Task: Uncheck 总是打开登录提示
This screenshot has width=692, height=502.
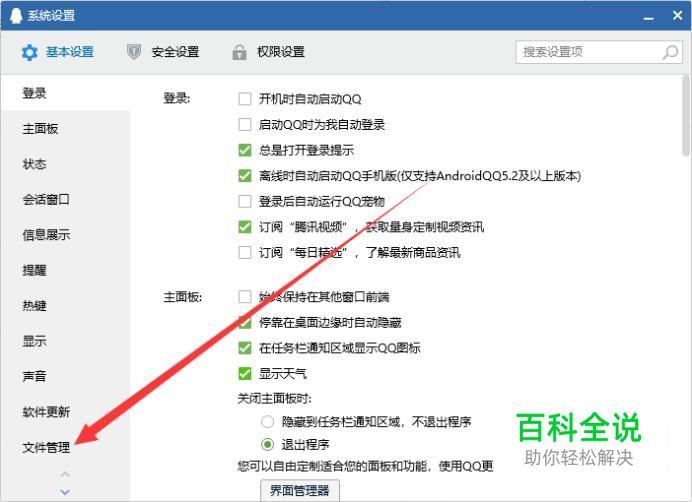Action: click(x=245, y=150)
